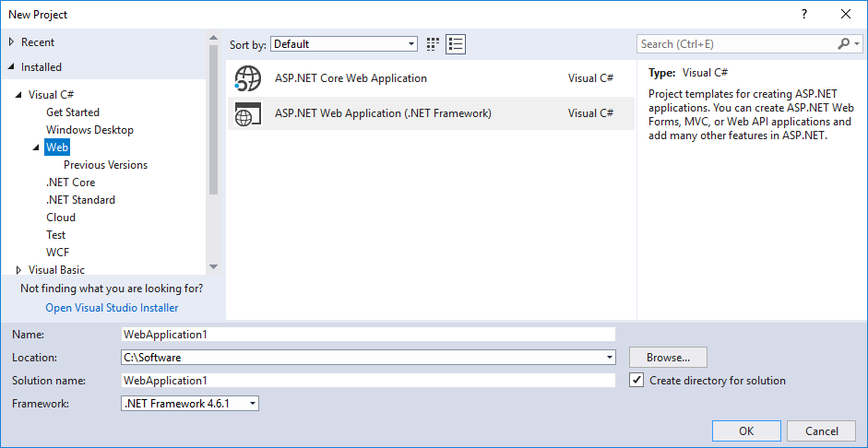
Task: Click tree scrollbar up arrow
Action: pyautogui.click(x=213, y=37)
